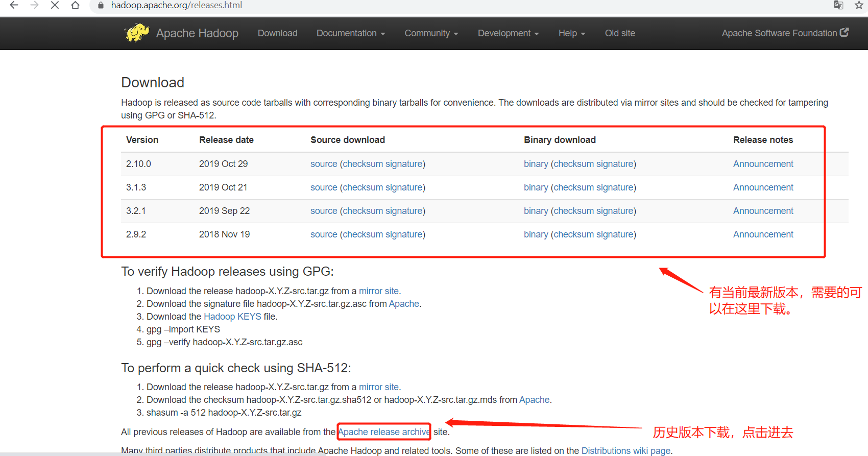Click the Hadoop elephant logo
Image resolution: width=868 pixels, height=456 pixels.
[x=136, y=33]
